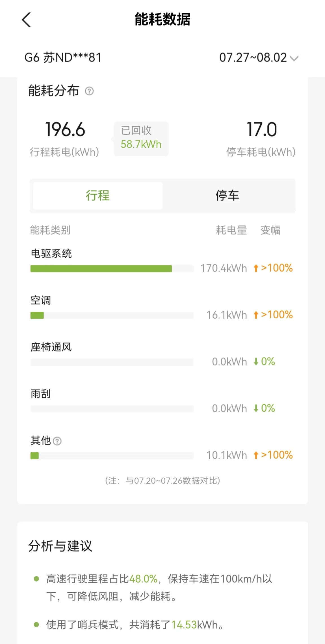Image resolution: width=325 pixels, height=644 pixels.
Task: Switch to the 行程 tab
Action: pyautogui.click(x=98, y=196)
